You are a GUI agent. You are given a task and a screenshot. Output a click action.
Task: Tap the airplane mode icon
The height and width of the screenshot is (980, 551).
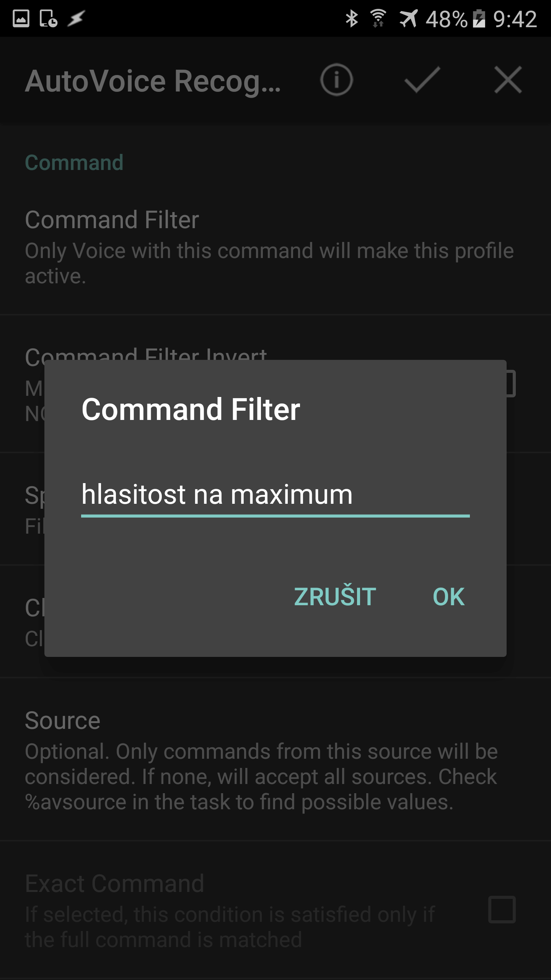tap(408, 18)
